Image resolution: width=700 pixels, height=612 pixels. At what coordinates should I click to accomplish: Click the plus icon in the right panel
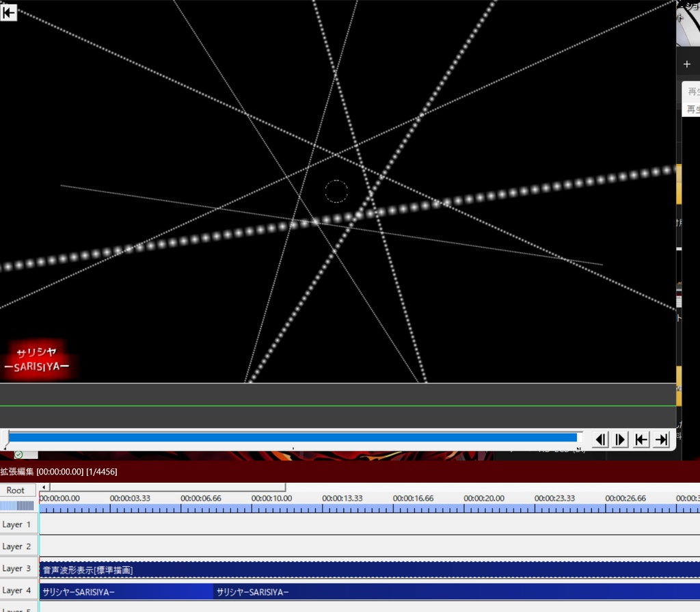(686, 64)
